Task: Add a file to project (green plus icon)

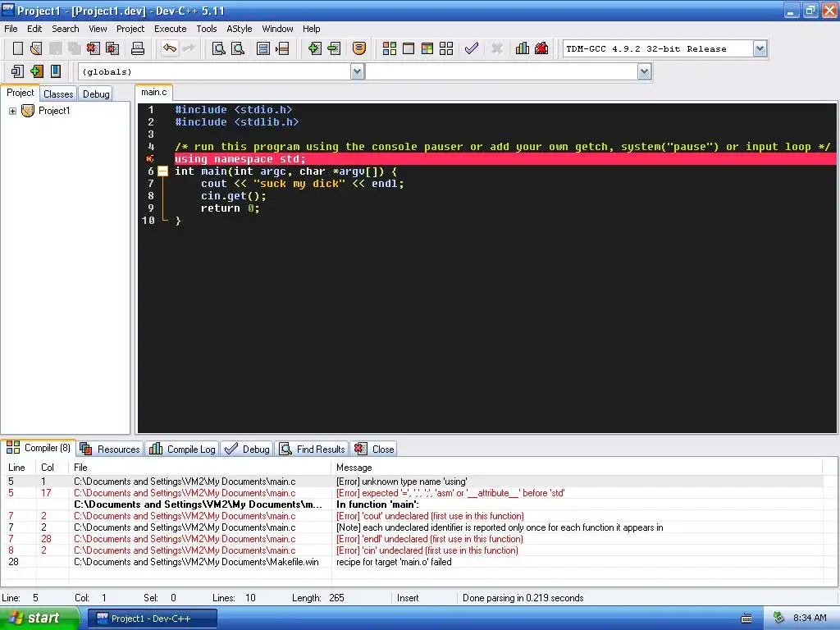Action: [314, 48]
